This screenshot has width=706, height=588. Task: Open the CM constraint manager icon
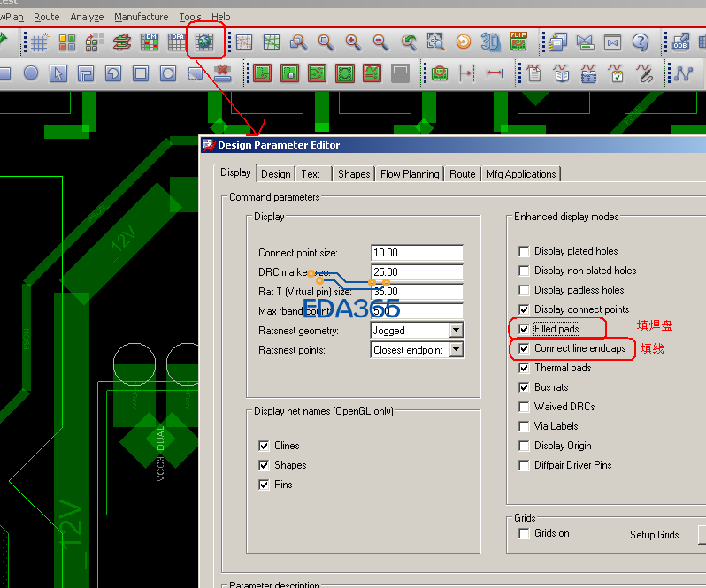[150, 42]
